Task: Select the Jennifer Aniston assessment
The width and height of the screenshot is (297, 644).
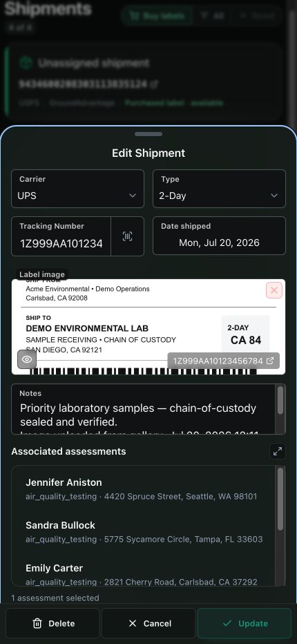Action: 144,489
